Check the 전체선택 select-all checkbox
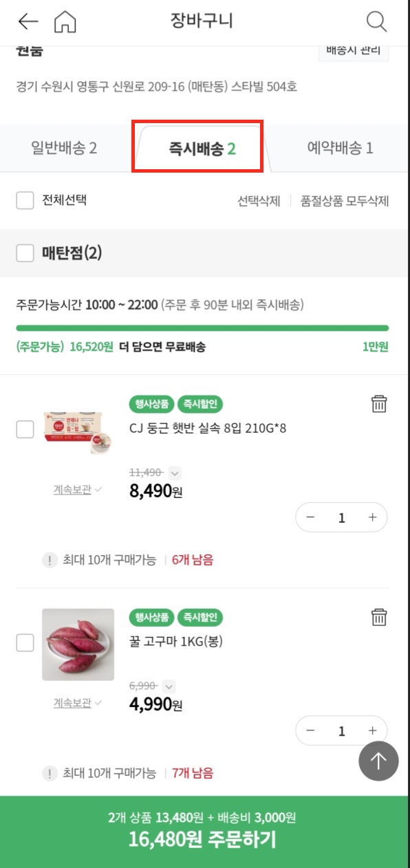This screenshot has height=868, width=410. (x=24, y=199)
